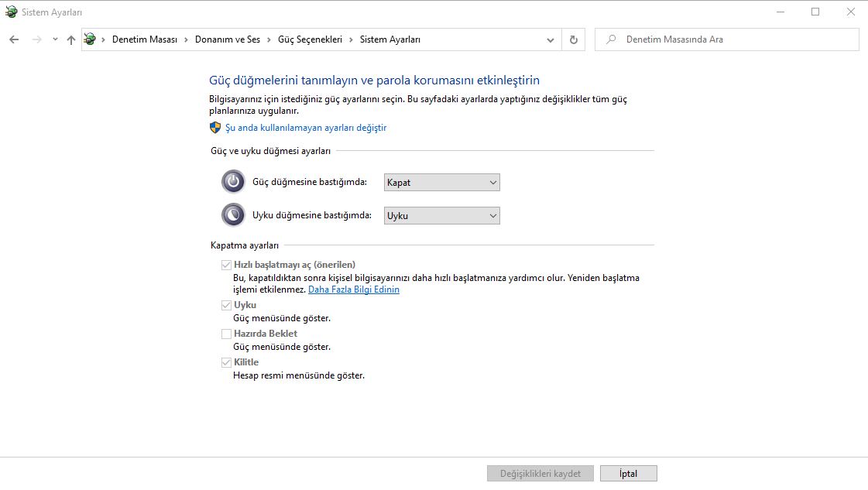Screen dimensions: 868x490
Task: Expand address bar history dropdown
Action: click(551, 39)
